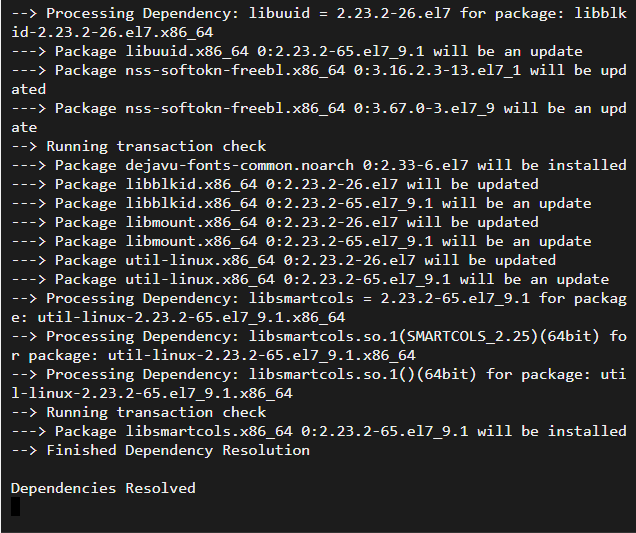Click the 'libsmartcols = 2.23.2-65.el7_9.1' dependency line
This screenshot has width=636, height=533.
(319, 308)
